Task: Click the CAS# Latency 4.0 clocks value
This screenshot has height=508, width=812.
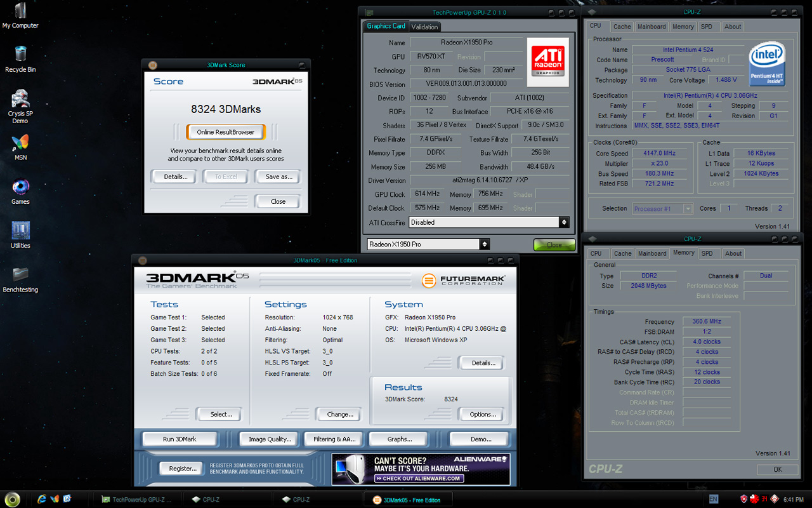Action: [707, 342]
